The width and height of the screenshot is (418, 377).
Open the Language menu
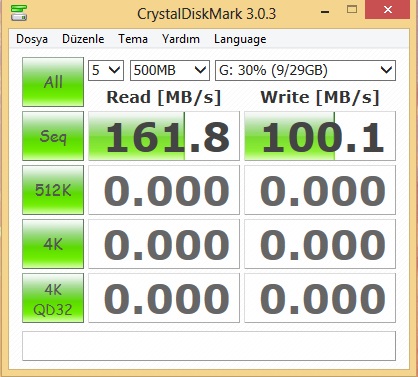point(240,39)
